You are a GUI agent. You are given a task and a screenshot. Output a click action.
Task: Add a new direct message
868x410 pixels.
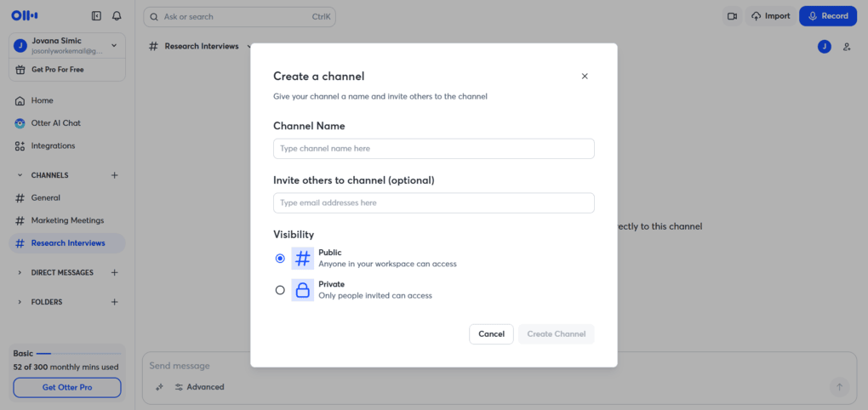coord(115,273)
